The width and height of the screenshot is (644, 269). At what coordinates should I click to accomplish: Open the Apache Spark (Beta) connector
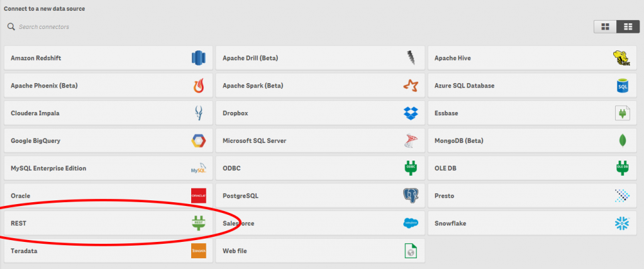[x=320, y=86]
